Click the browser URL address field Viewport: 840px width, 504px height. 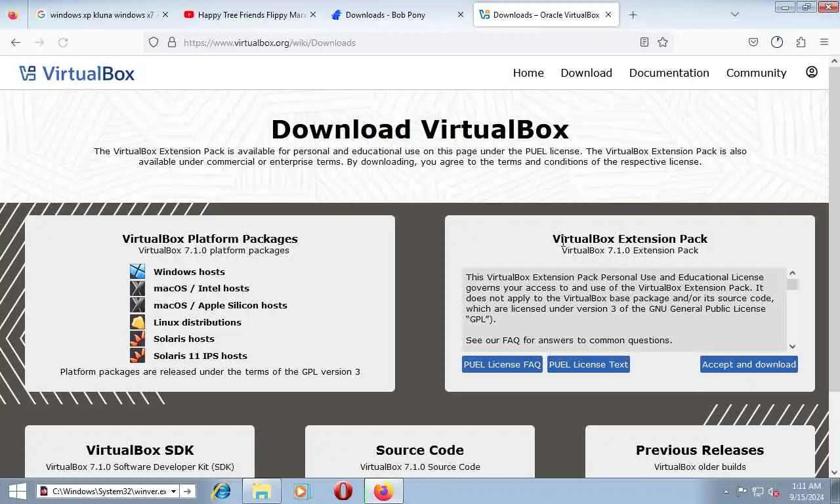coord(407,43)
